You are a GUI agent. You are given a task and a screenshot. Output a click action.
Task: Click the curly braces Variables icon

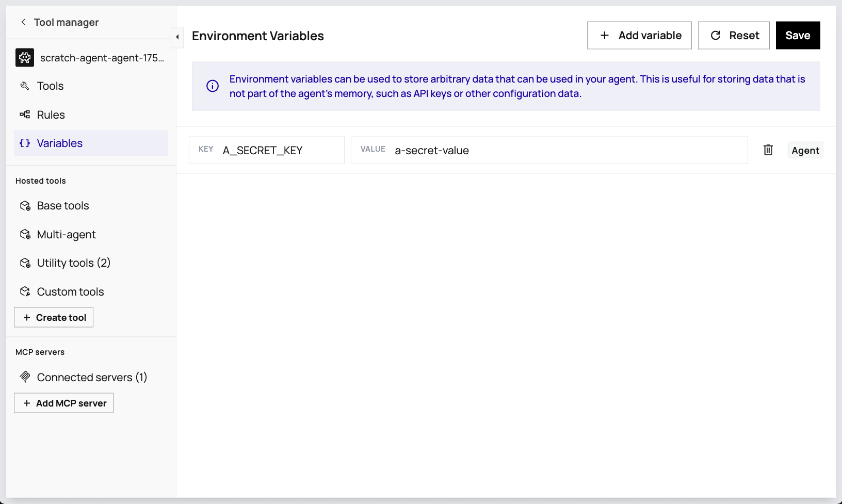[x=25, y=143]
